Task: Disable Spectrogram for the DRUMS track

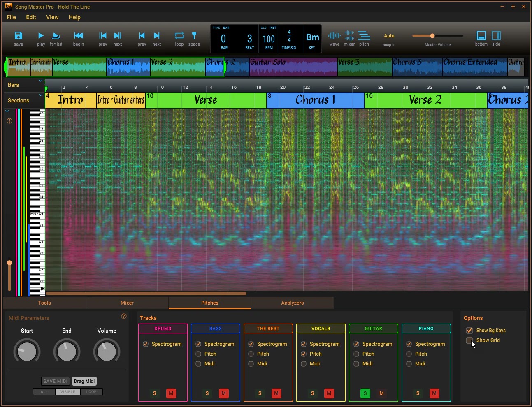Action: coord(145,344)
